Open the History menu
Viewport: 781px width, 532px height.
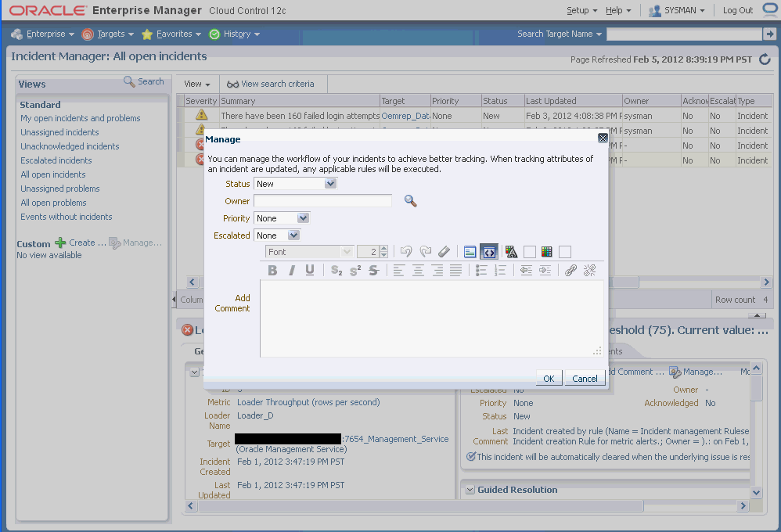[235, 34]
